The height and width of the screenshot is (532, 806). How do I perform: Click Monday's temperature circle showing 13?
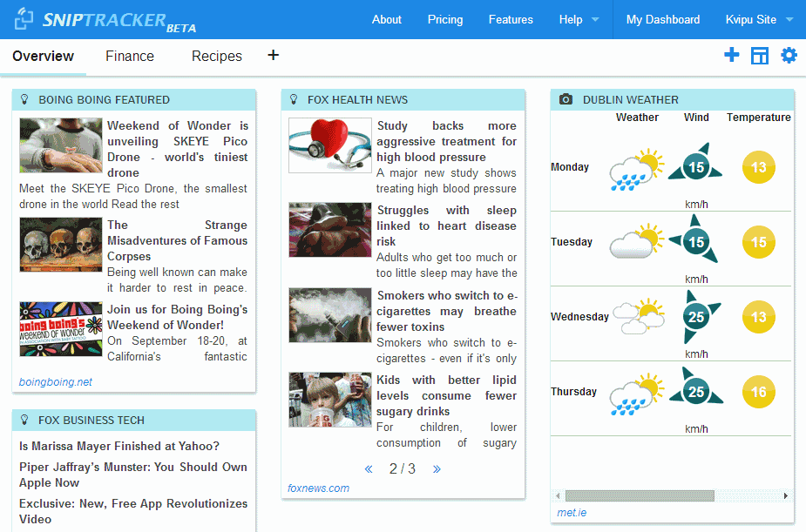coord(759,167)
